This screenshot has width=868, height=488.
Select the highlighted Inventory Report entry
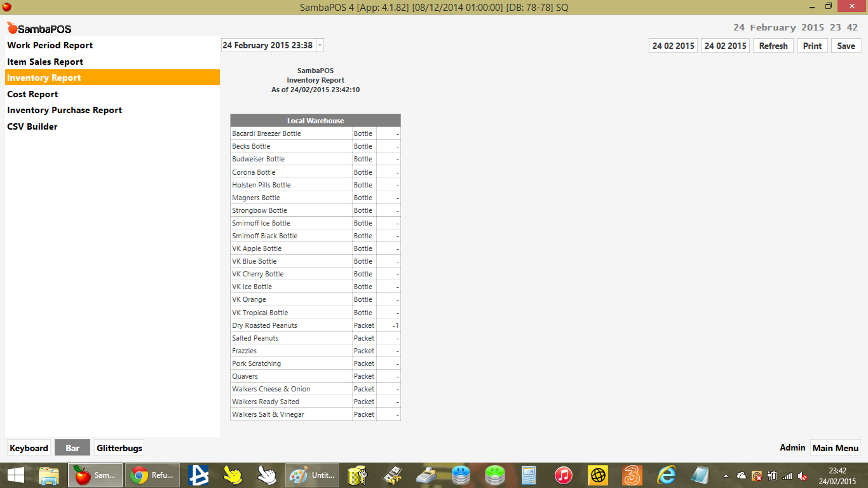click(112, 78)
